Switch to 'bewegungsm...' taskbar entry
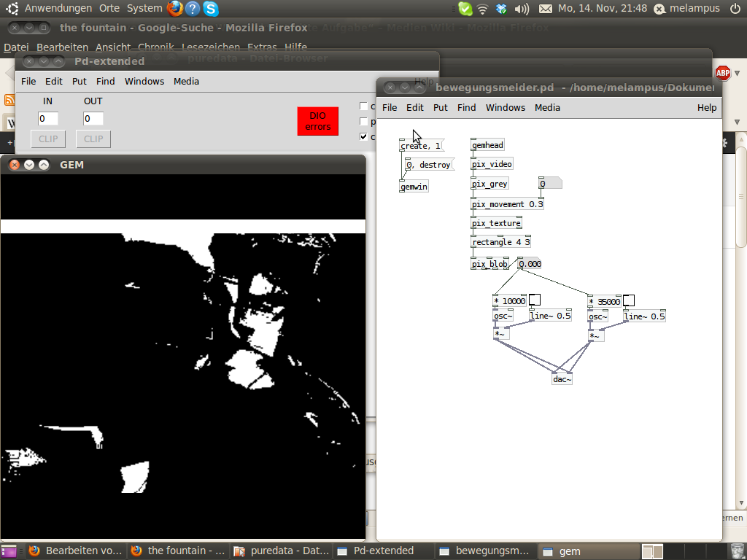The height and width of the screenshot is (560, 747). 485,551
